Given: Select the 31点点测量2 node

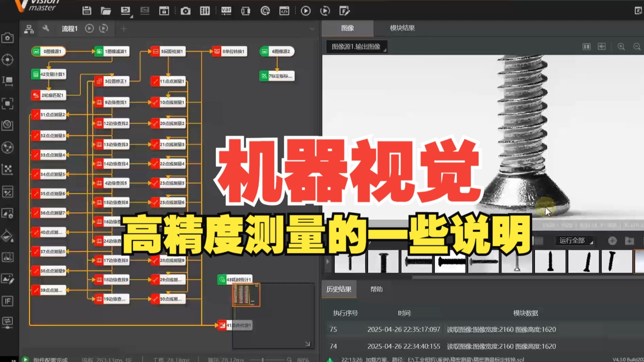Looking at the screenshot, I should click(x=48, y=115).
